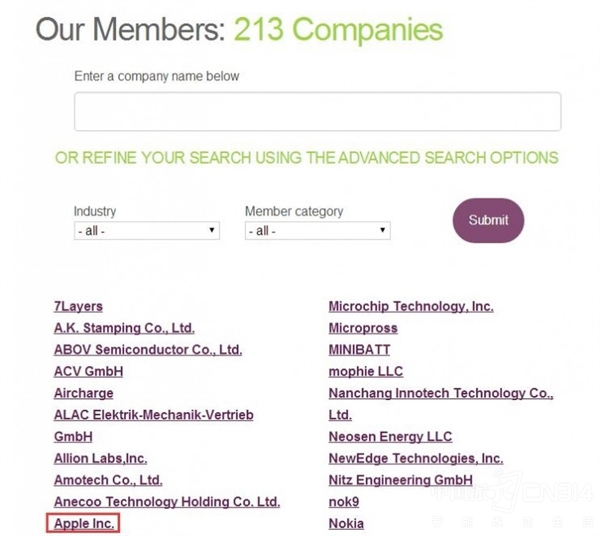
Task: Open Microchip Technology, Inc. link
Action: [x=410, y=306]
